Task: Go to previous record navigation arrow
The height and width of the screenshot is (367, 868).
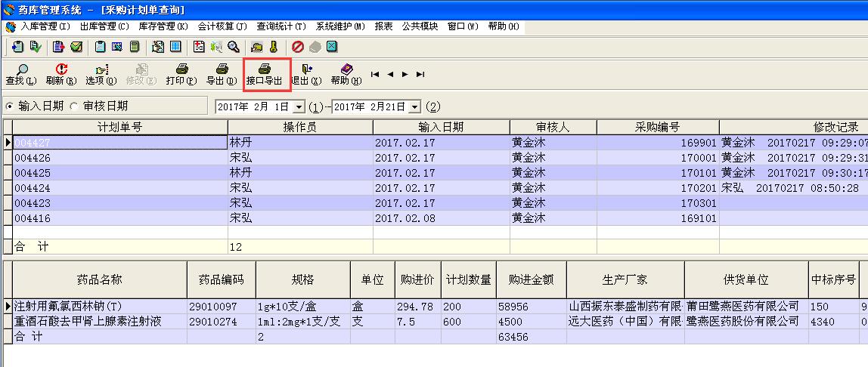Action: (390, 74)
